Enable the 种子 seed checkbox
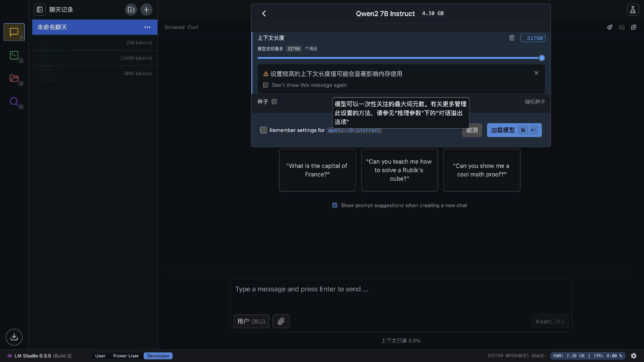644x362 pixels. tap(274, 102)
